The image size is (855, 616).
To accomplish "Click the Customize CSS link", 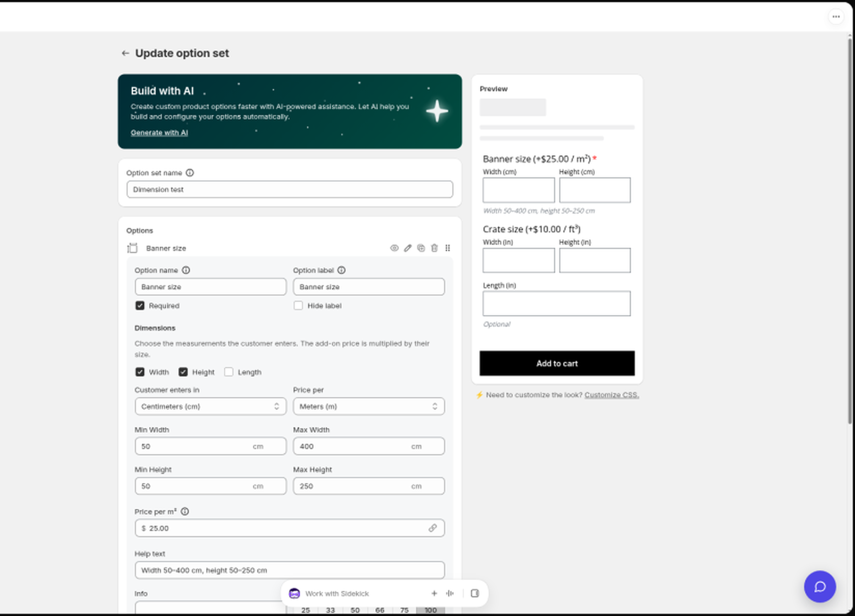I will coord(612,395).
